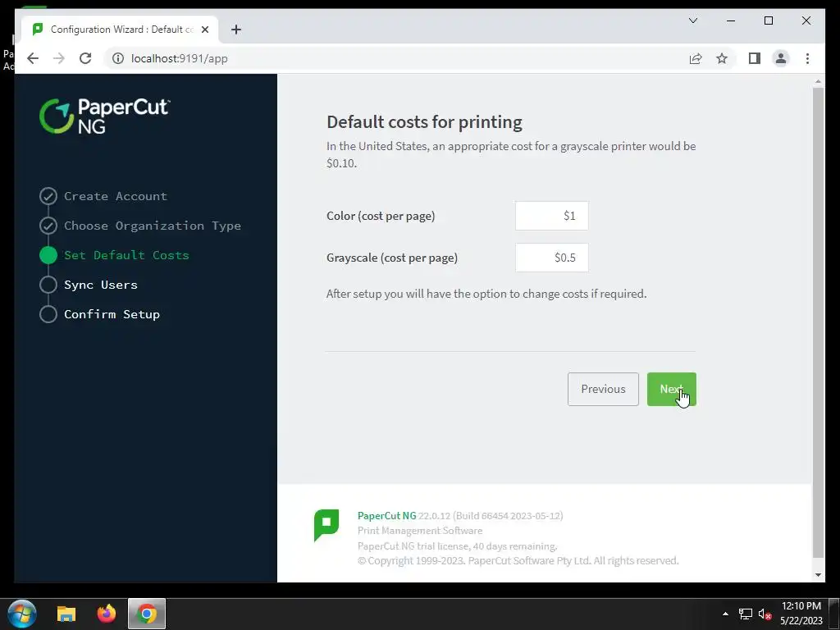Click the Chrome taskbar icon
840x630 pixels.
pos(147,614)
